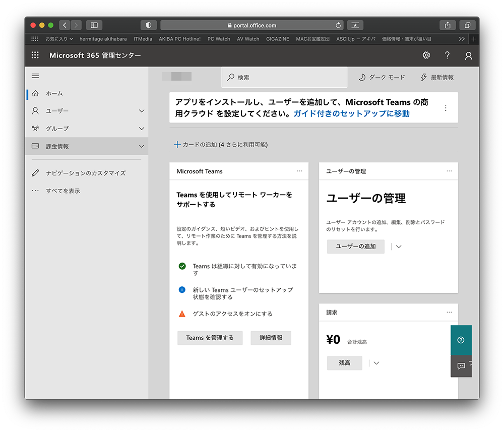Open 最新情報 what's new

tap(437, 77)
